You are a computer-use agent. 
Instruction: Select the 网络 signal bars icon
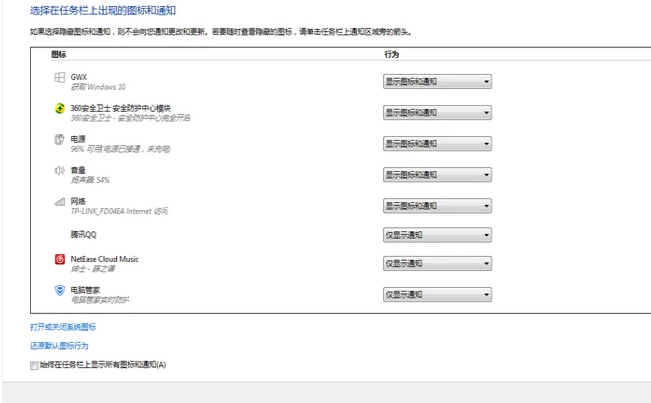pyautogui.click(x=60, y=203)
